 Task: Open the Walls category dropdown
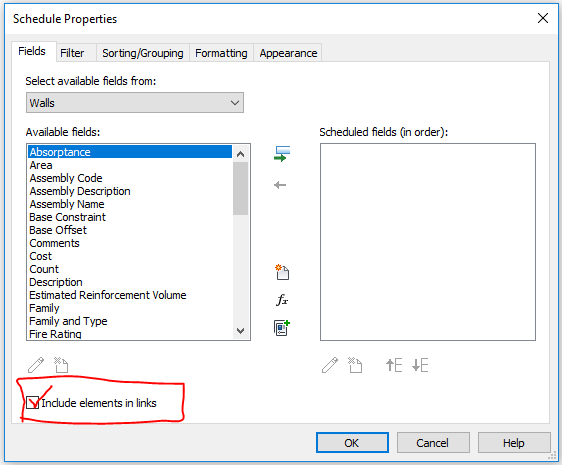tap(135, 103)
